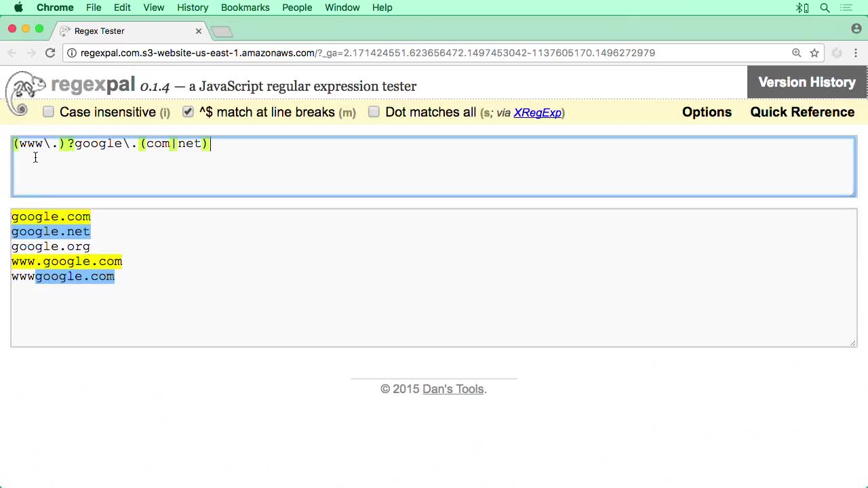
Task: Click the bookmark star icon
Action: (814, 53)
